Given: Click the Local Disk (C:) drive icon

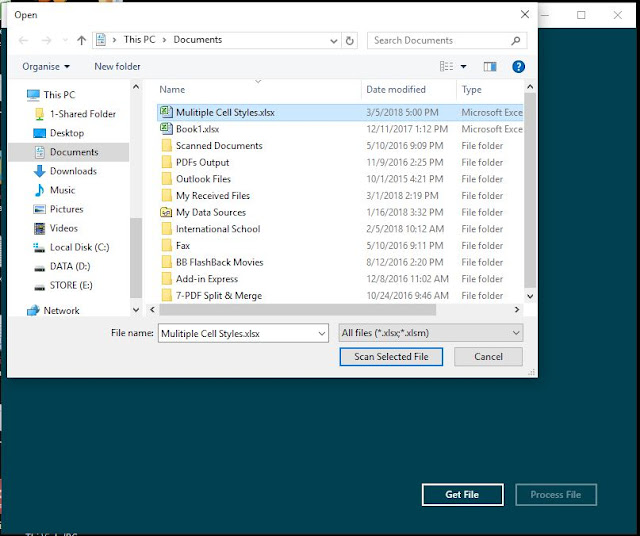Looking at the screenshot, I should tap(39, 247).
